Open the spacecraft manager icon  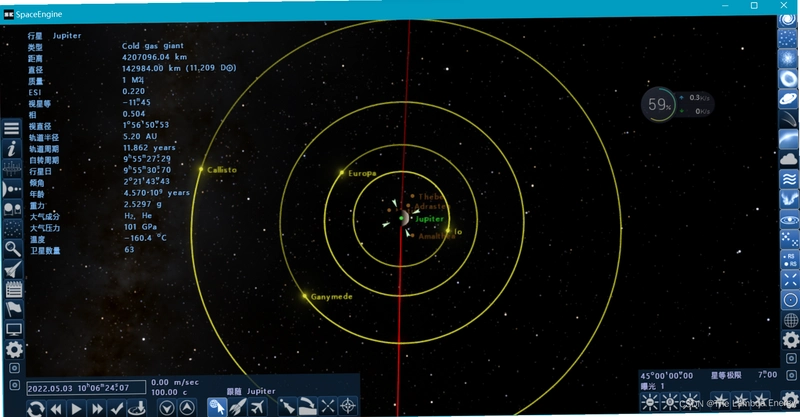pyautogui.click(x=13, y=269)
